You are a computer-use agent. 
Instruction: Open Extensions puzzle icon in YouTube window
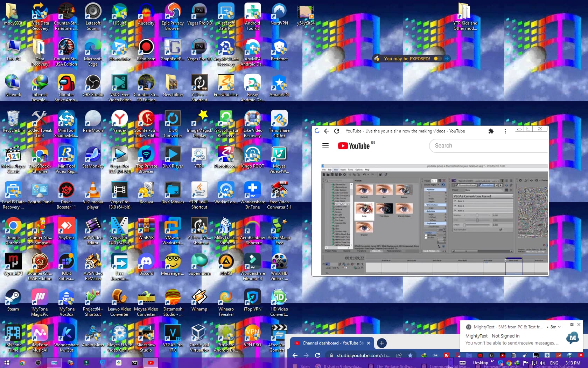[x=491, y=131]
